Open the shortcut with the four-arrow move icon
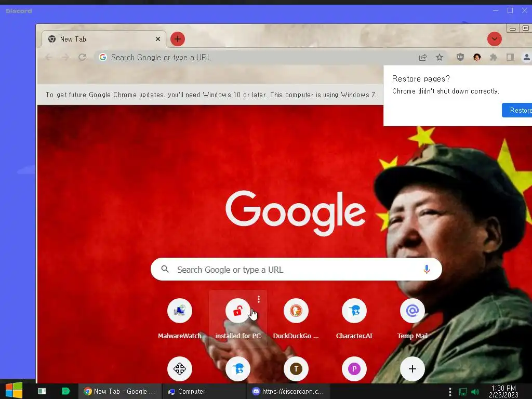Screen dimensions: 532x399 (179, 368)
